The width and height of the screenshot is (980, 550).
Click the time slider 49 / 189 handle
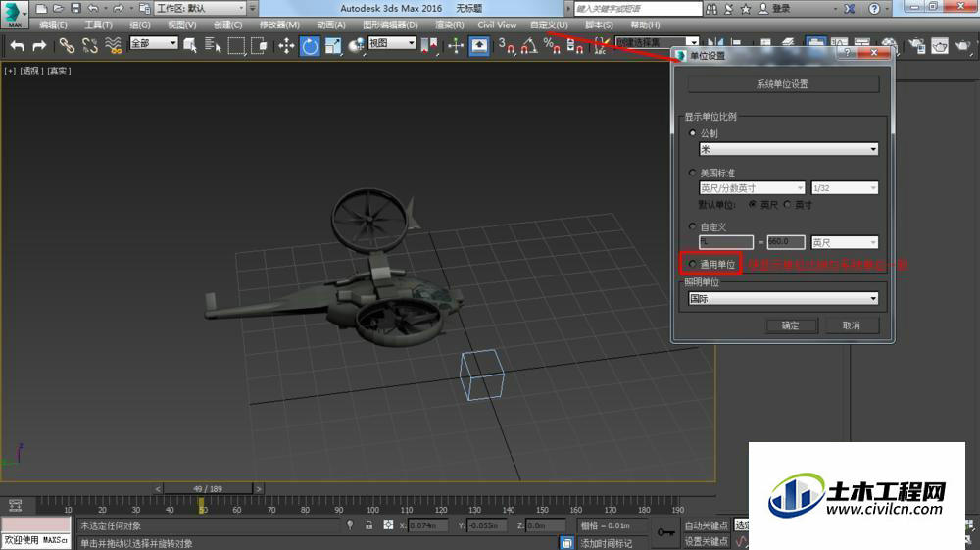[208, 489]
